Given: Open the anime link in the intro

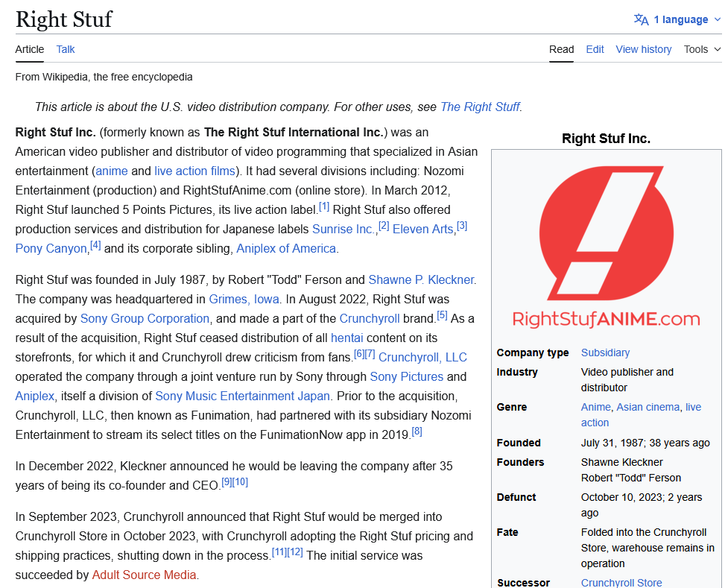Looking at the screenshot, I should (112, 171).
